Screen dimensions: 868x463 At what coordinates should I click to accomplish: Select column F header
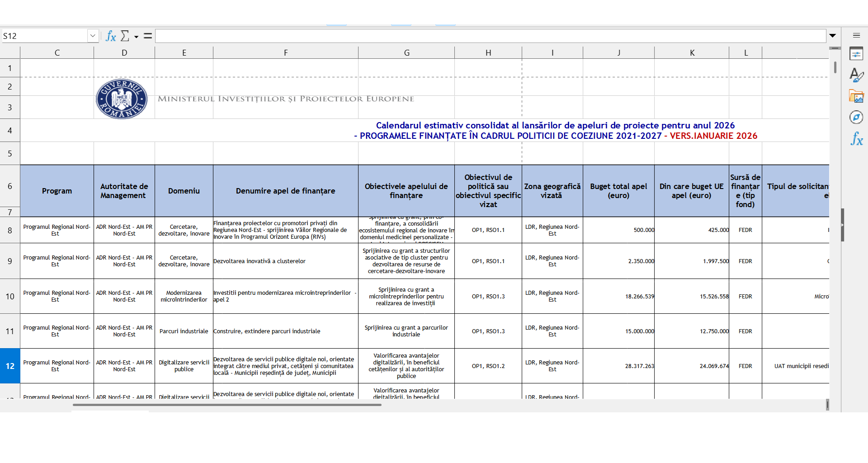[x=285, y=53]
